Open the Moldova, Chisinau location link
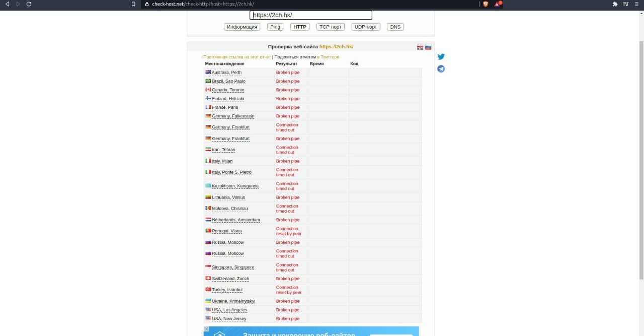Screen dimensions: 644x336 point(230,209)
